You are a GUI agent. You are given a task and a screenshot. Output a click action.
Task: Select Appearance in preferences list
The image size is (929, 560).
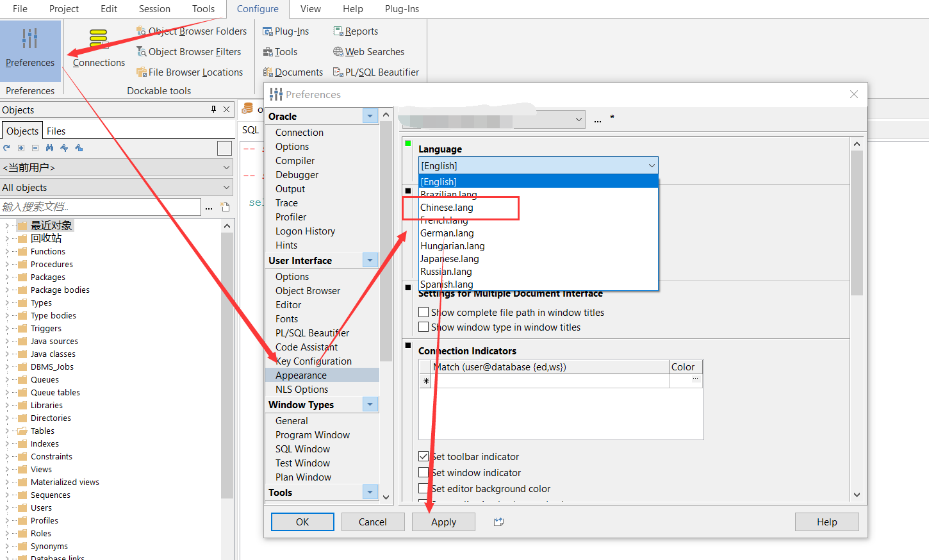pyautogui.click(x=322, y=375)
